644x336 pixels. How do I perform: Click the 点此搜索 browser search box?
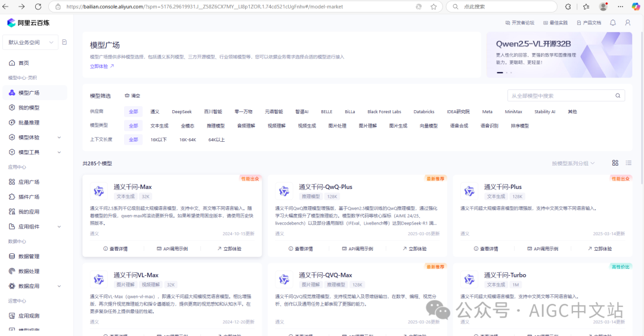coord(501,7)
